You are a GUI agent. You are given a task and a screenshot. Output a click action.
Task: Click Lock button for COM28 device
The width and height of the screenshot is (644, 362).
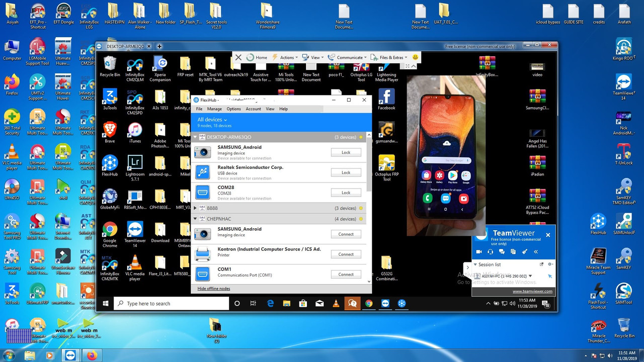(346, 193)
